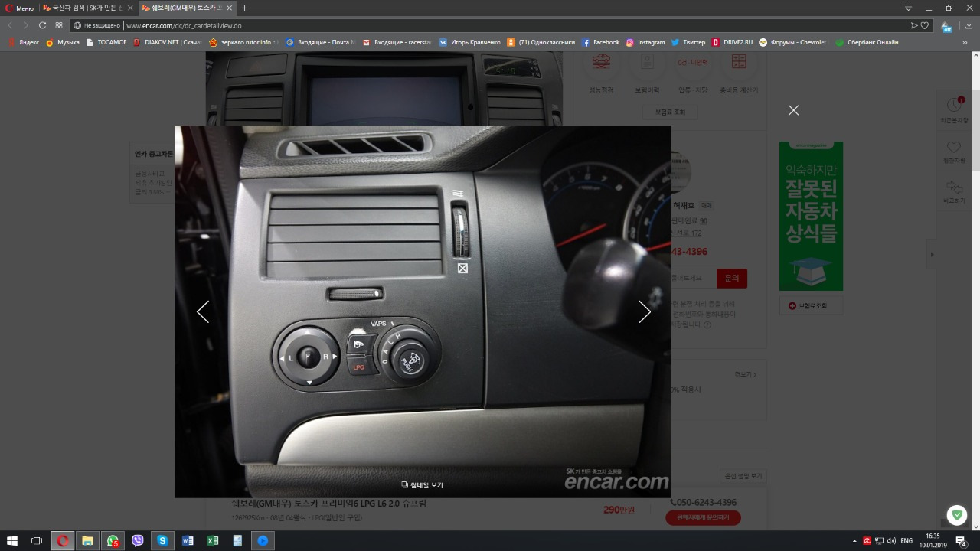Open the Форумы - Chevrolet bookmark
Image resolution: width=980 pixels, height=551 pixels.
[792, 42]
